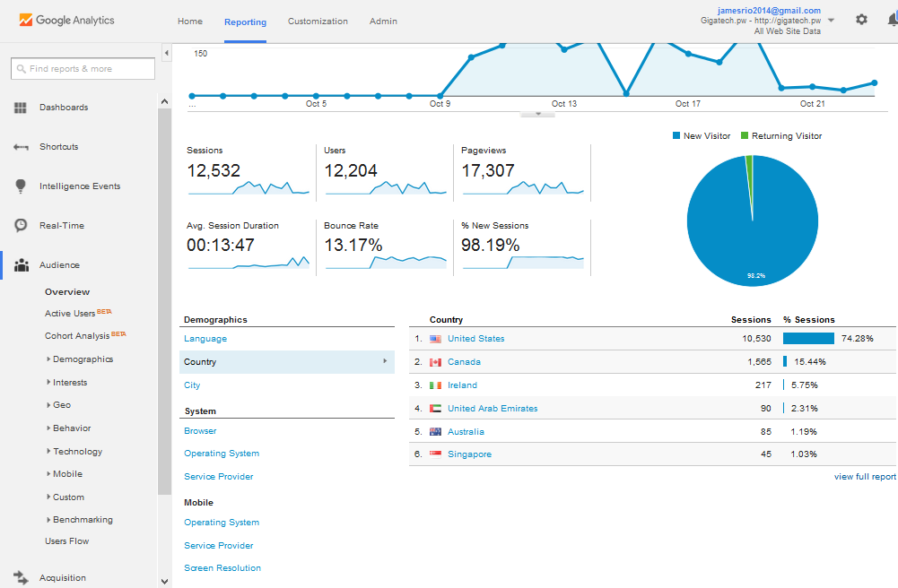Click the Language demographics link
The height and width of the screenshot is (588, 898).
(x=205, y=339)
